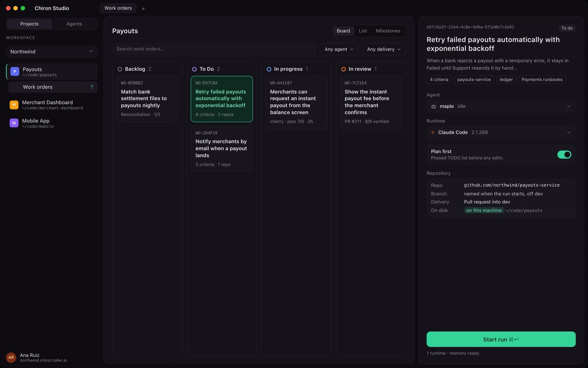The image size is (588, 368).
Task: Open the Any delivery filter dropdown
Action: [384, 49]
